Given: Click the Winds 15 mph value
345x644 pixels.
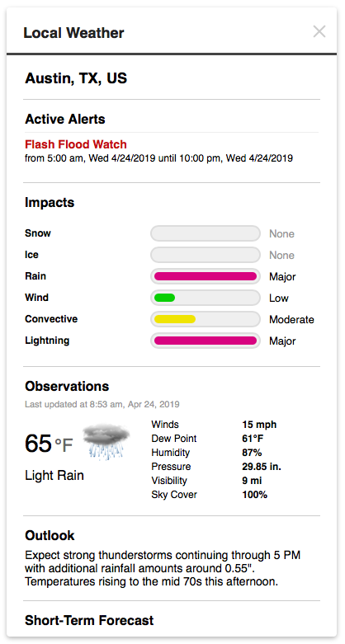Looking at the screenshot, I should pos(259,425).
